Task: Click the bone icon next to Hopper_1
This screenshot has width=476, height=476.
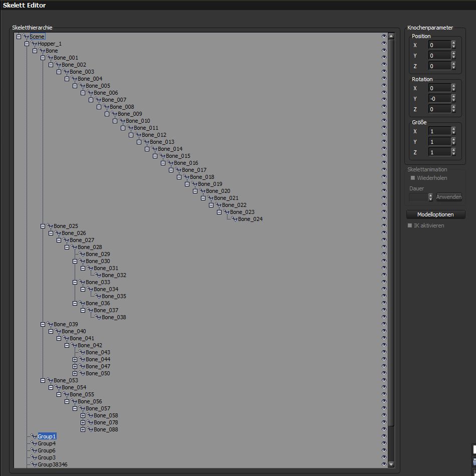Action: [x=34, y=44]
